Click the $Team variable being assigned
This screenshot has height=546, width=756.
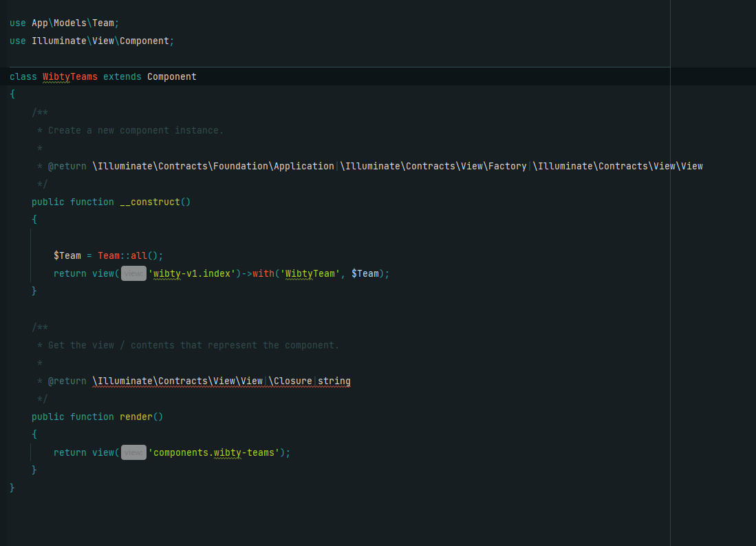point(67,255)
